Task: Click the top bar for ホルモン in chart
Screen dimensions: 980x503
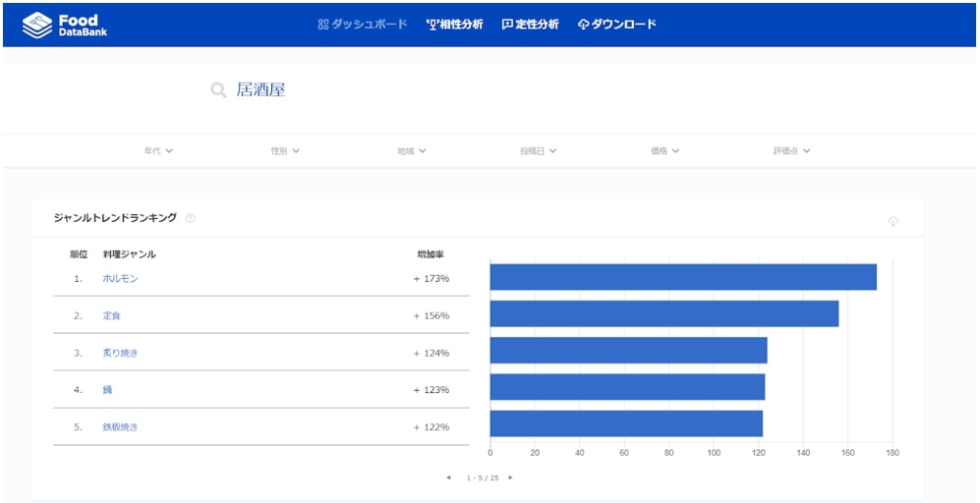Action: 682,277
